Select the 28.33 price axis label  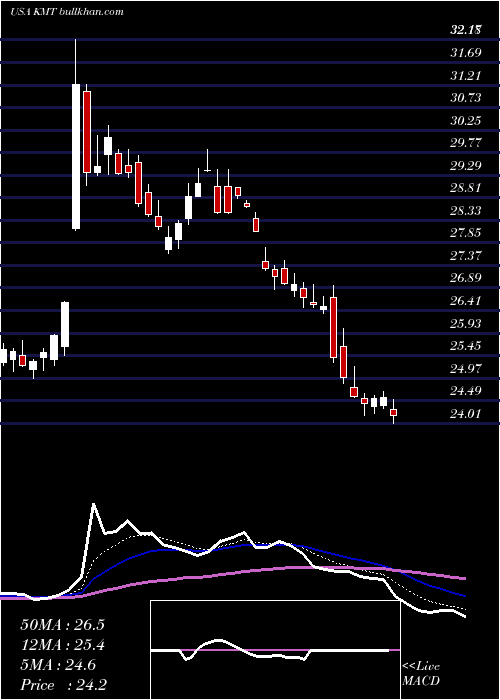(466, 211)
